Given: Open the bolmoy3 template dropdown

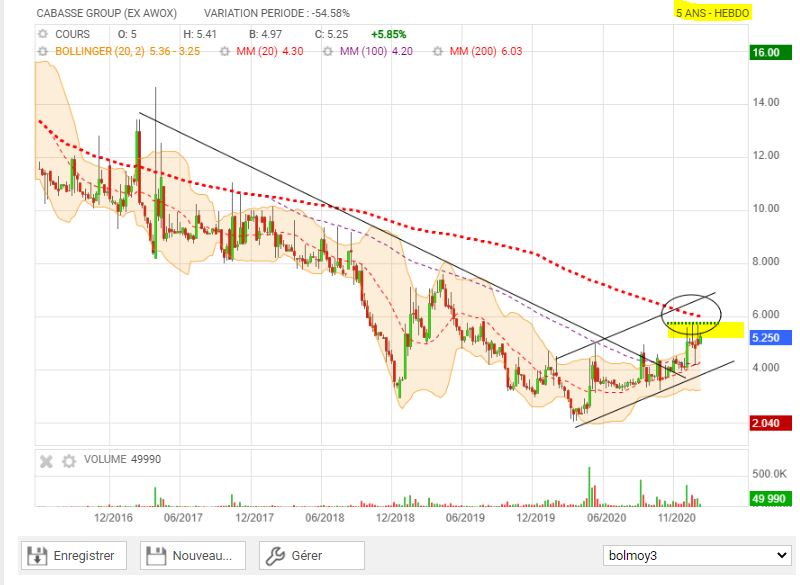Looking at the screenshot, I should pyautogui.click(x=697, y=555).
